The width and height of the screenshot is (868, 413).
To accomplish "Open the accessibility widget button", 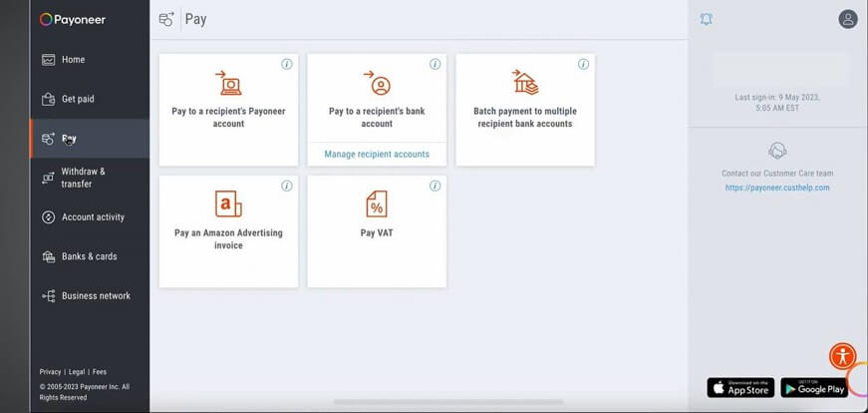I will tap(842, 356).
